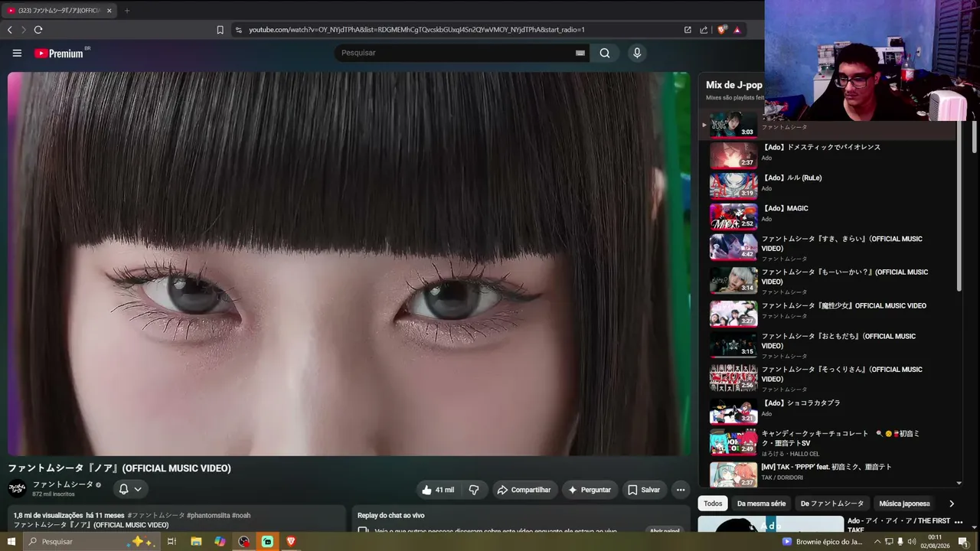Click the browser back arrow
This screenshot has height=551, width=980.
click(9, 30)
